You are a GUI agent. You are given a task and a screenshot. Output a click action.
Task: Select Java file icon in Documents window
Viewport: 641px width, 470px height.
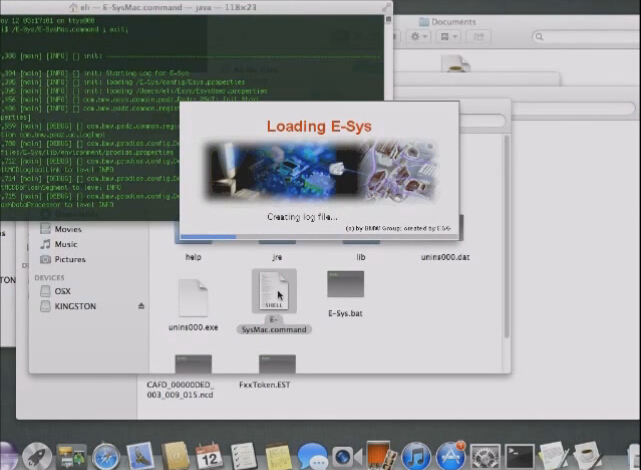pyautogui.click(x=456, y=64)
